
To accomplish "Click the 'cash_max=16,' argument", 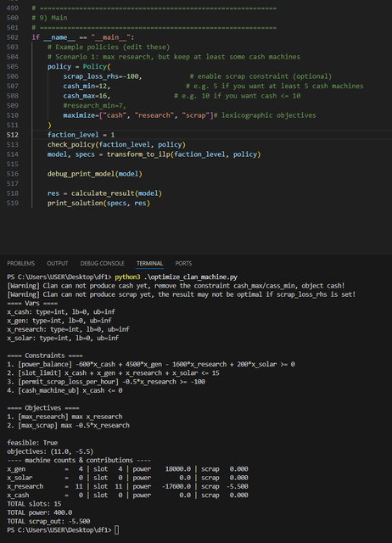I will (87, 96).
